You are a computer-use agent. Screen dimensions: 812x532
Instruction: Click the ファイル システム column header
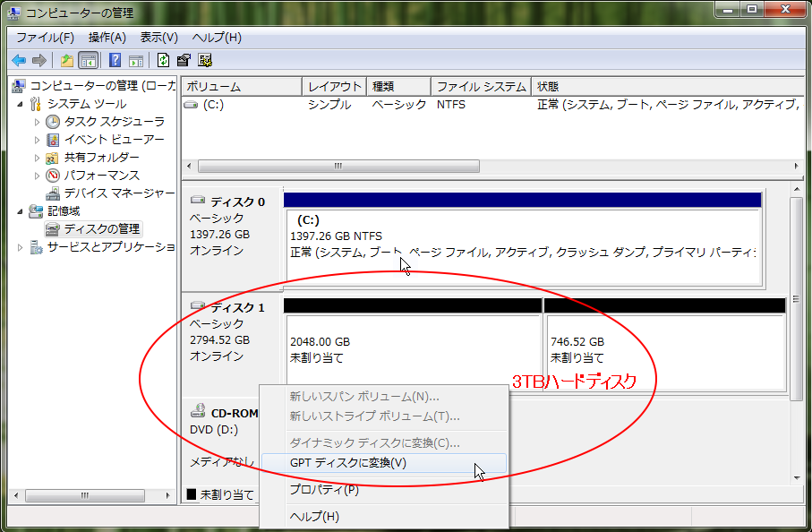481,87
